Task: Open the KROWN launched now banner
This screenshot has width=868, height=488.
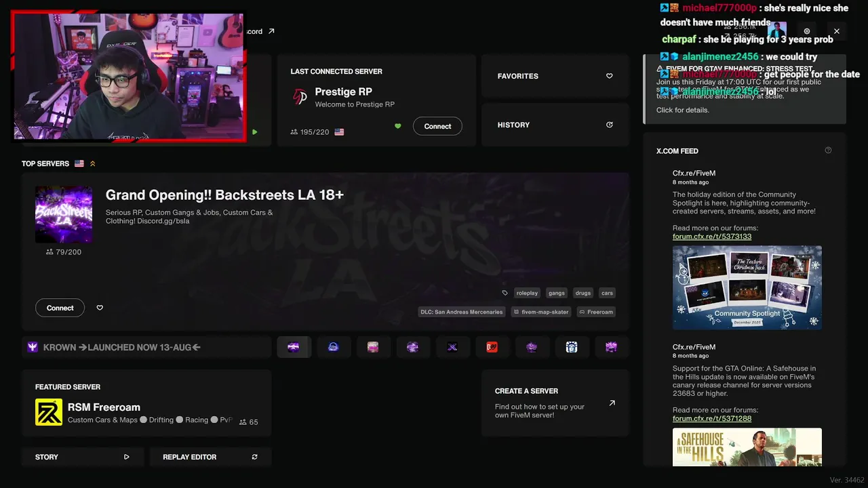Action: pos(146,347)
